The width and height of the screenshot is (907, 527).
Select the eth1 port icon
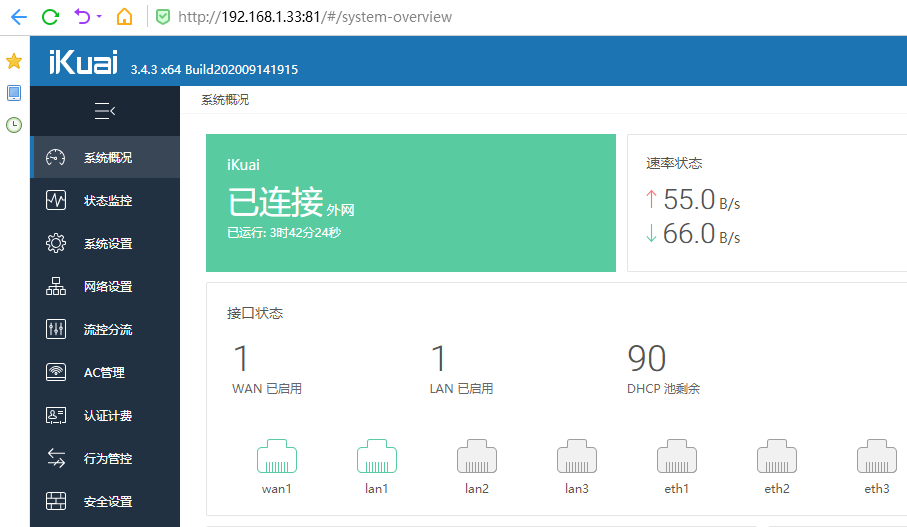coord(677,456)
